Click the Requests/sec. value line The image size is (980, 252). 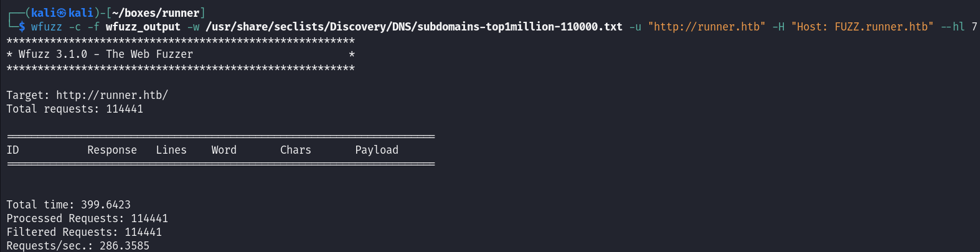pos(78,246)
